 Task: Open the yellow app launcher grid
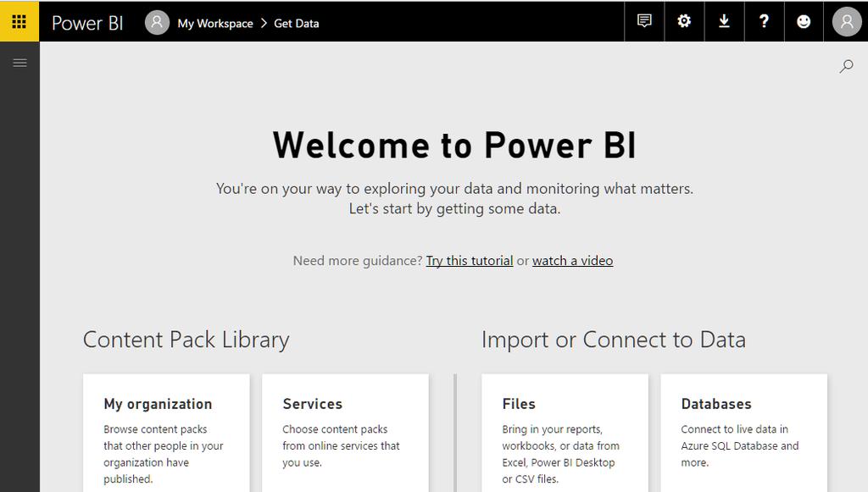(x=19, y=21)
